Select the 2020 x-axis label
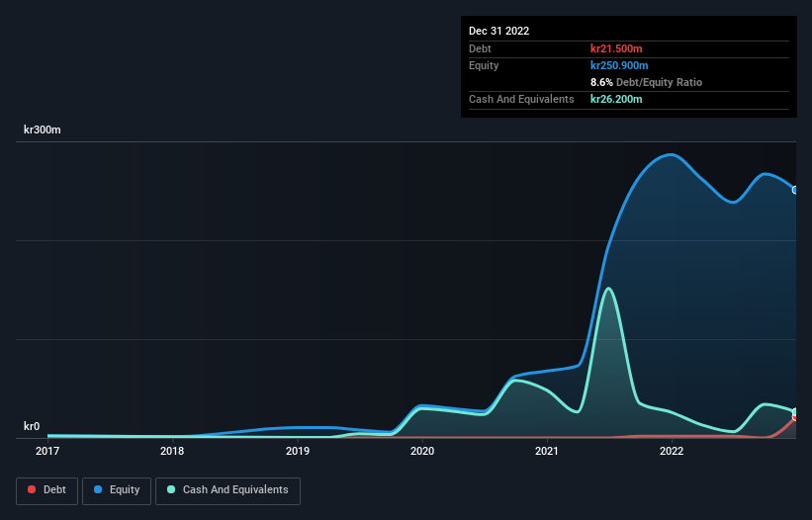The height and width of the screenshot is (520, 812). pos(422,451)
